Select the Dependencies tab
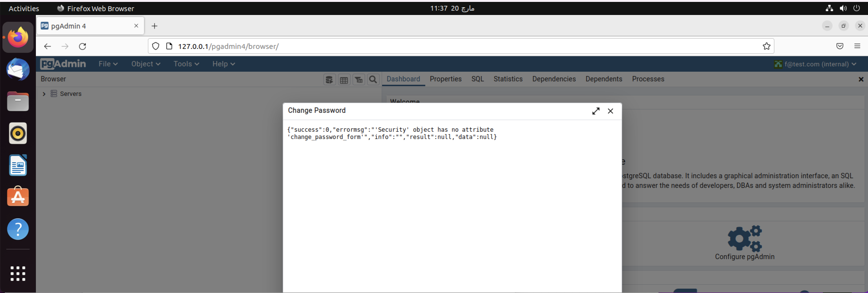Screen dimensions: 868x293 (554, 79)
